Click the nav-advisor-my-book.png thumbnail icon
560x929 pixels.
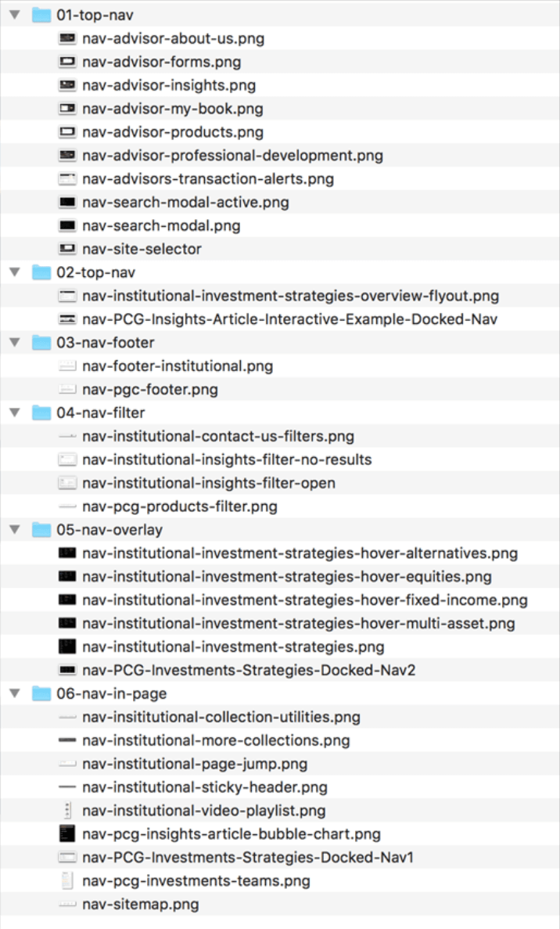66,108
